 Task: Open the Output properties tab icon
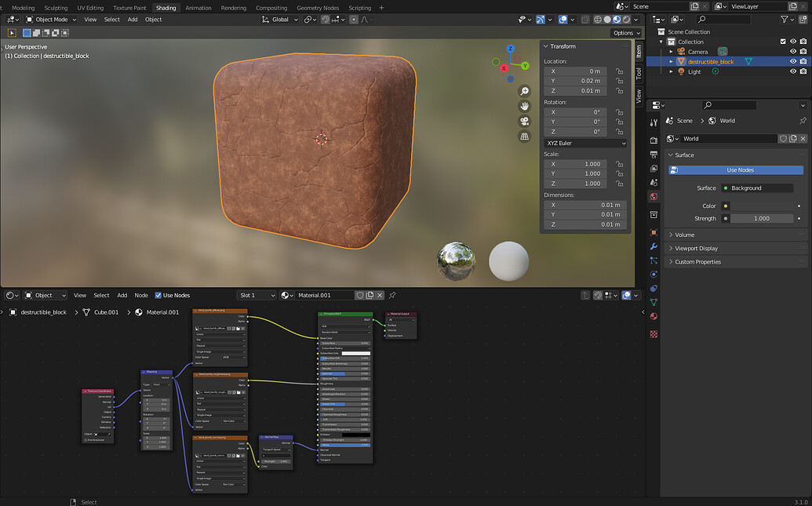(x=654, y=155)
